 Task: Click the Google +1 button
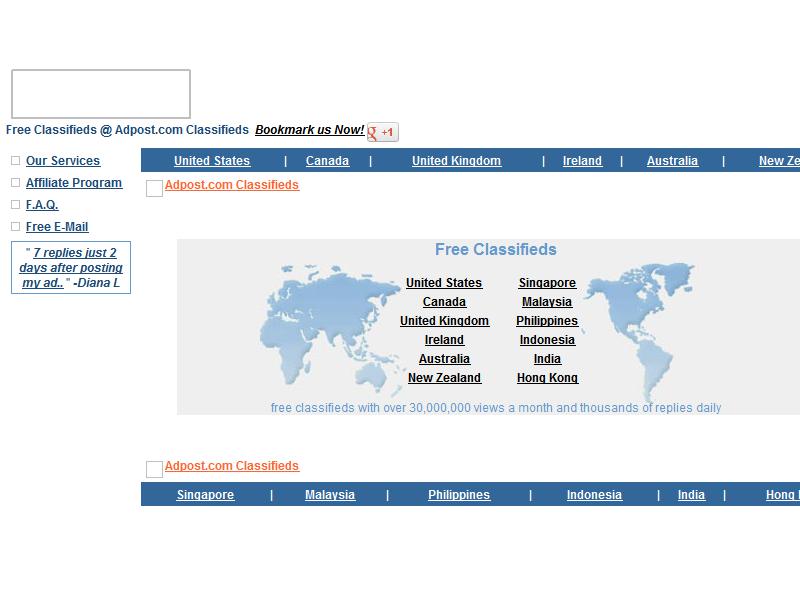[383, 132]
